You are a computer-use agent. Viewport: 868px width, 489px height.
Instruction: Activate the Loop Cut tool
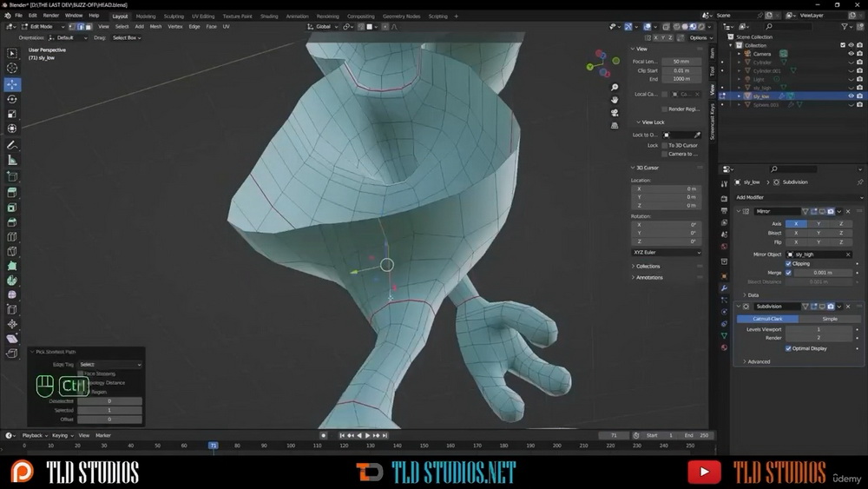pyautogui.click(x=11, y=237)
